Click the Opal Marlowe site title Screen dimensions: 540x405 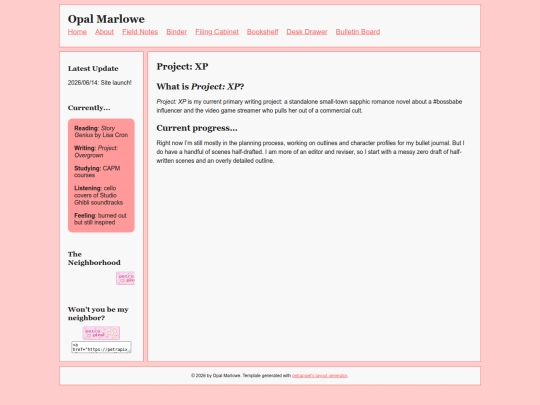(106, 19)
